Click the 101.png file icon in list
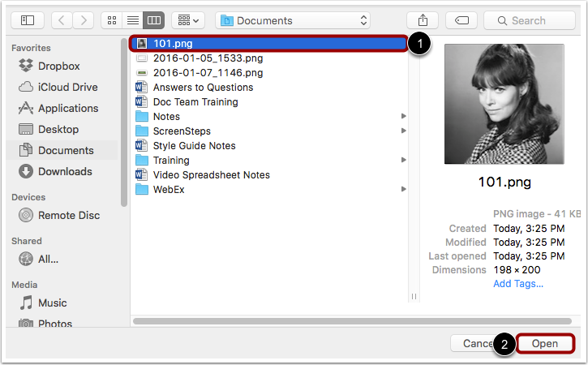The width and height of the screenshot is (588, 365). [142, 44]
